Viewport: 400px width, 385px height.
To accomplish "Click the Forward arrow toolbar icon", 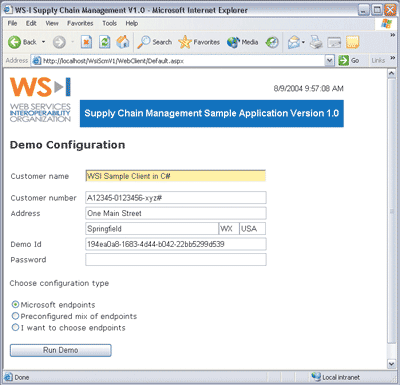I will tap(59, 42).
